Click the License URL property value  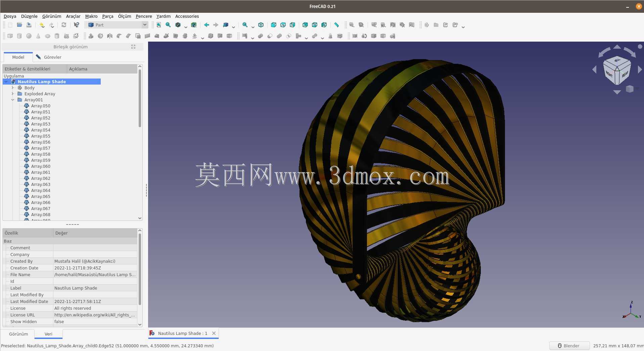(x=95, y=315)
